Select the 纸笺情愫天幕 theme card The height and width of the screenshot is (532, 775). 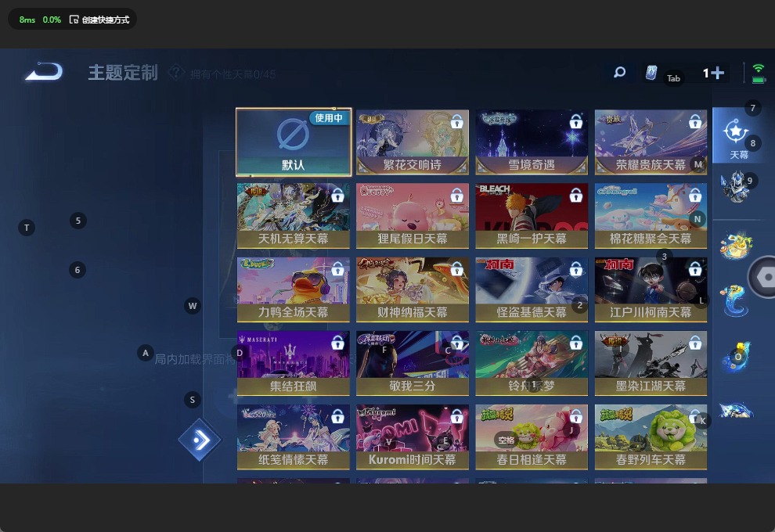click(x=293, y=437)
